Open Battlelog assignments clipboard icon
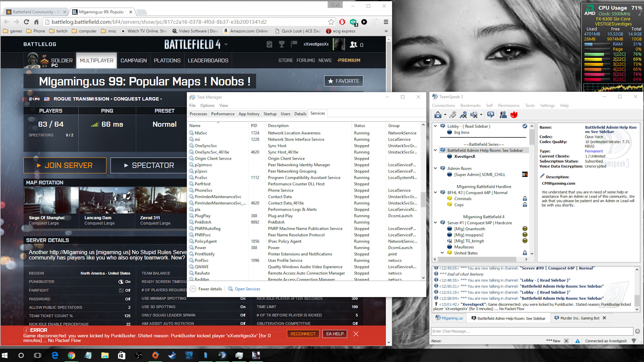The image size is (644, 362). (269, 44)
